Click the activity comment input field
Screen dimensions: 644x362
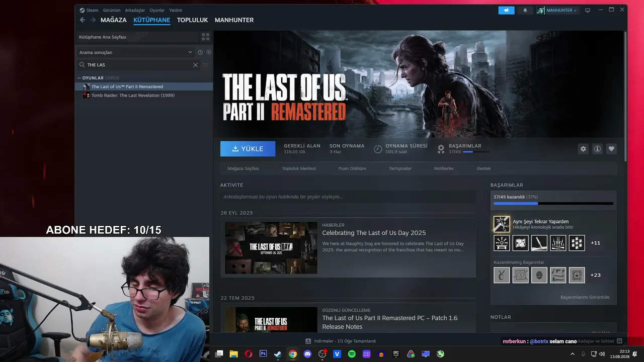click(x=348, y=197)
